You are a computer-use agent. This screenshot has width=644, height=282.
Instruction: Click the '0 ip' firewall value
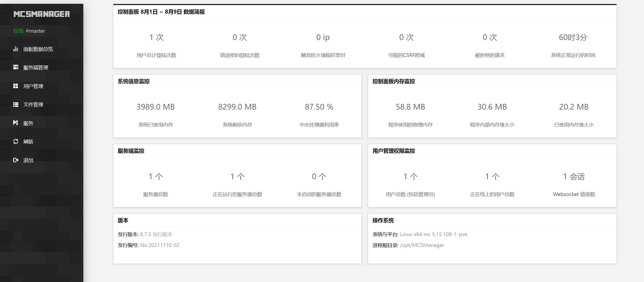323,37
